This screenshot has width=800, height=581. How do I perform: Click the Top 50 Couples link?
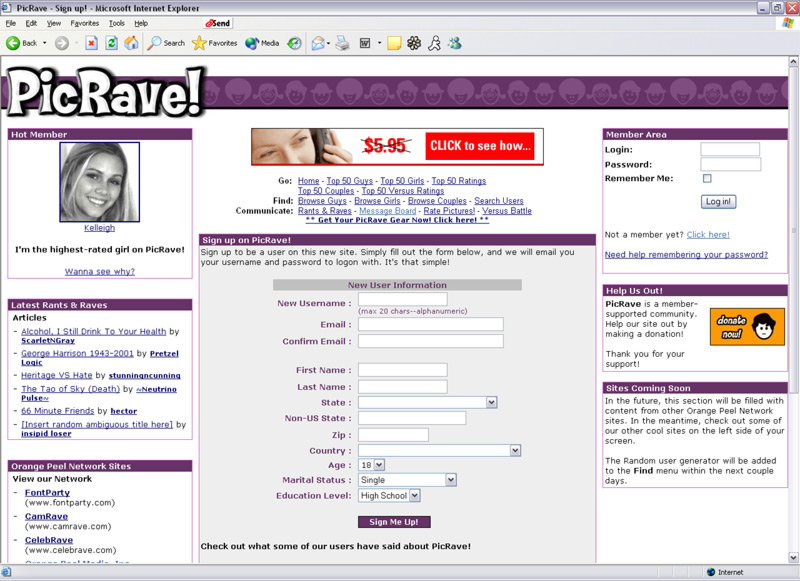(x=326, y=191)
